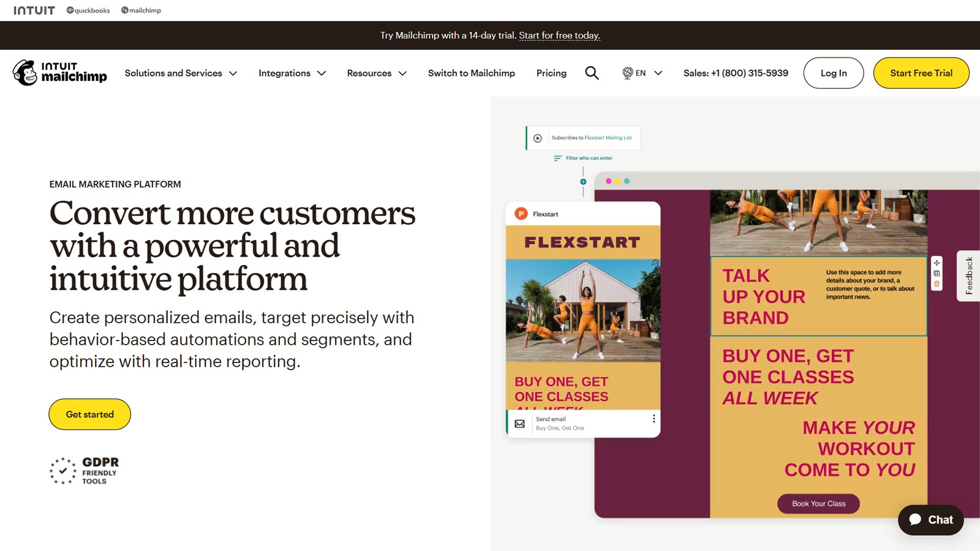Open the Chat widget
This screenshot has height=551, width=980.
(x=931, y=520)
